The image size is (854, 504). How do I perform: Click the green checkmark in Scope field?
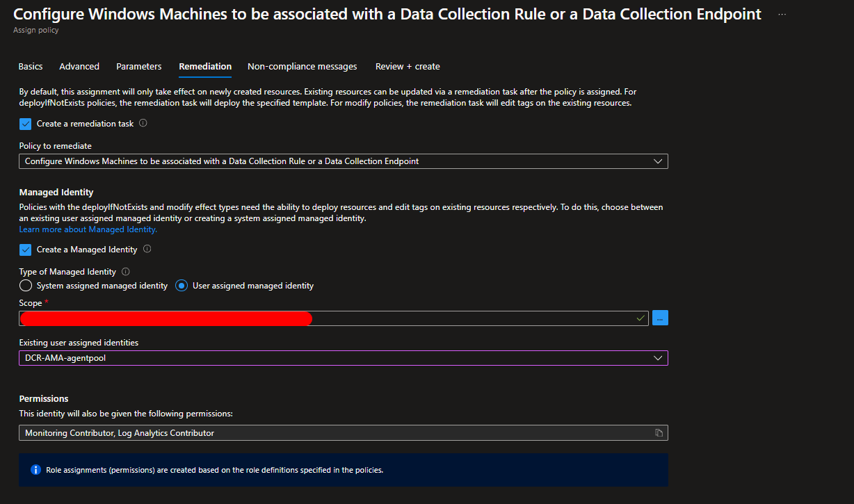pos(640,318)
